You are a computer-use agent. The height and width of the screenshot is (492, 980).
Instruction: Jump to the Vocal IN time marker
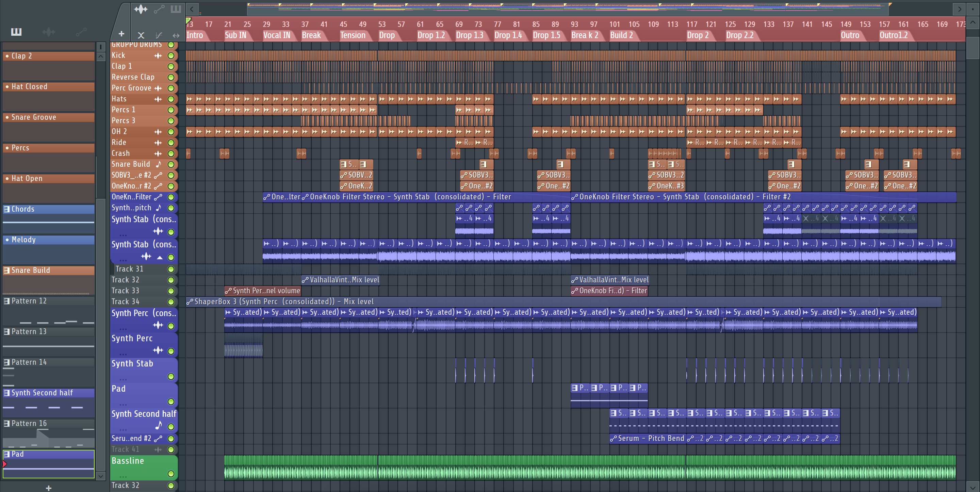(277, 35)
